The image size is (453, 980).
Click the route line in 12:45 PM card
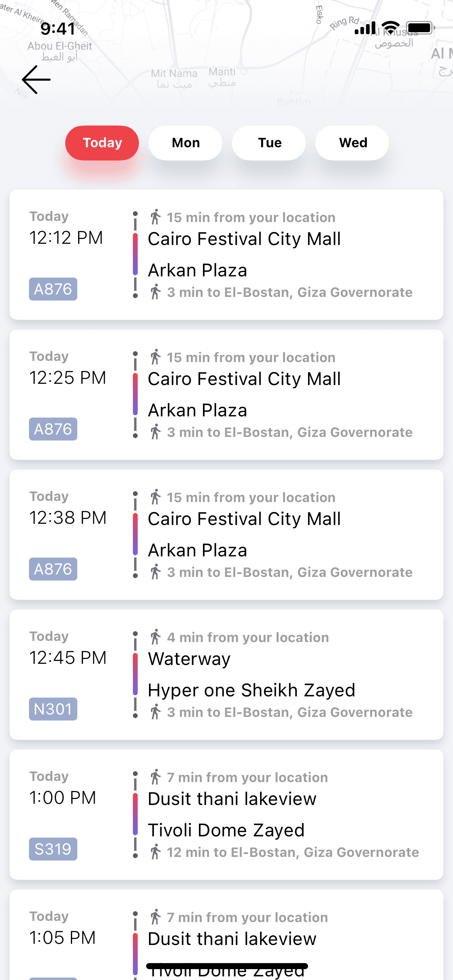pyautogui.click(x=135, y=675)
